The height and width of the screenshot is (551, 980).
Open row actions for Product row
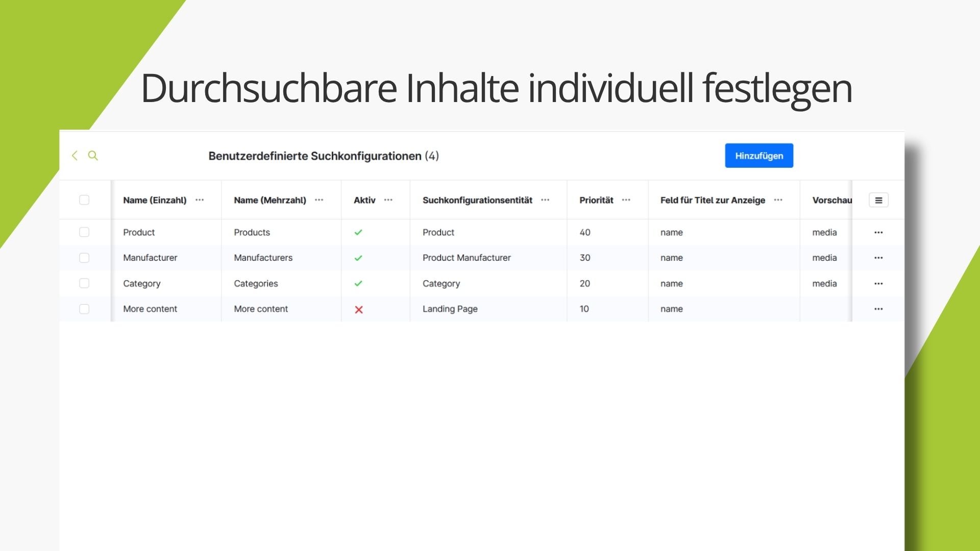[x=878, y=233]
